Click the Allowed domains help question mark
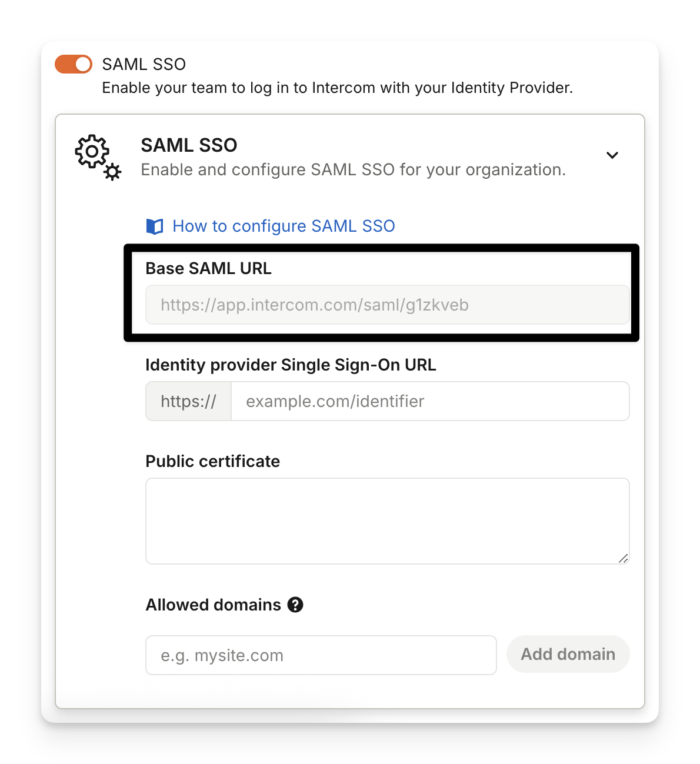Image resolution: width=700 pixels, height=764 pixels. coord(295,605)
